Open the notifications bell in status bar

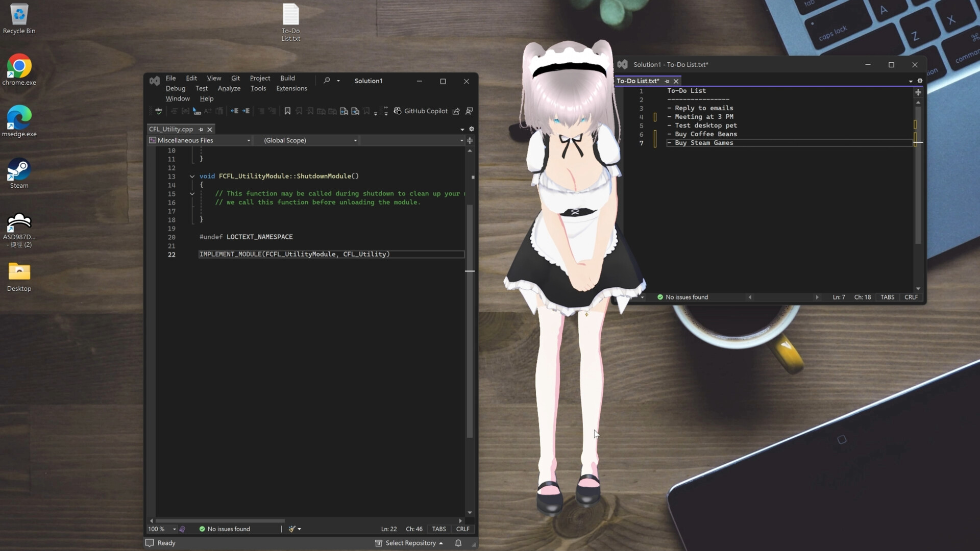[x=458, y=543]
